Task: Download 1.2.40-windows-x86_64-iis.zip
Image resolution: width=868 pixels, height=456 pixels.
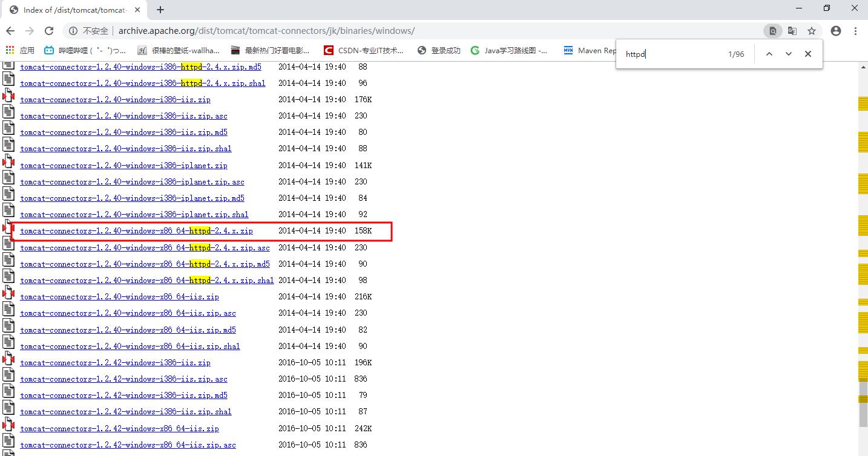Action: (x=119, y=296)
